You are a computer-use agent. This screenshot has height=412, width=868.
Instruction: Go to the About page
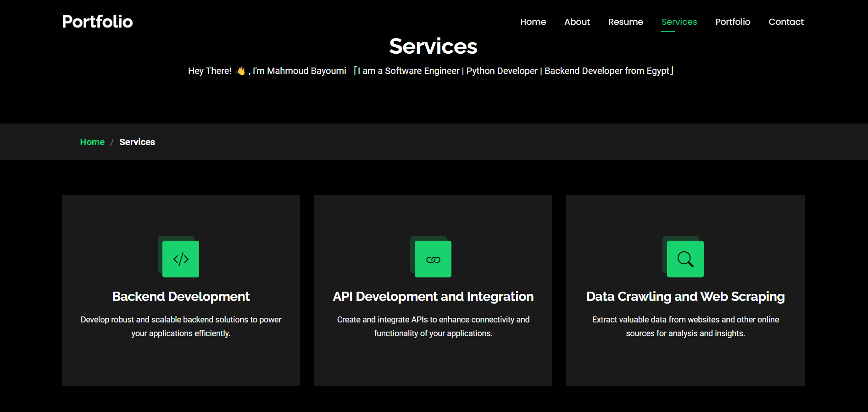coord(577,22)
